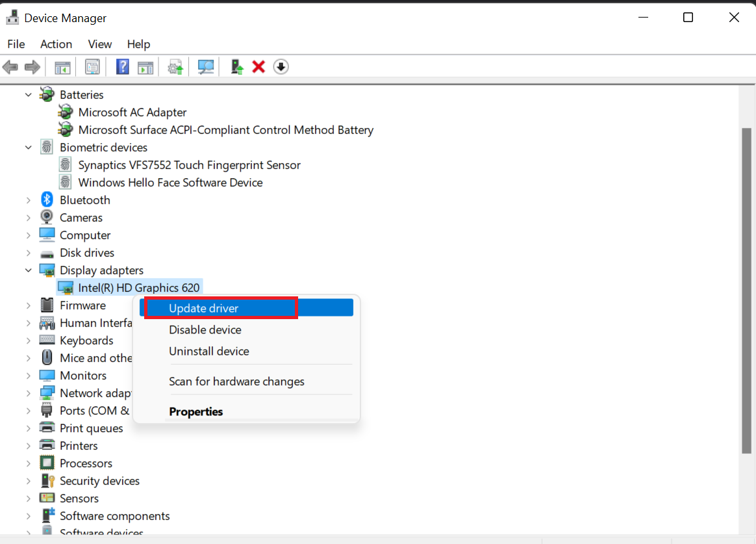Click the vertical scrollbar thumb
Viewport: 756px width, 544px height.
pos(746,291)
